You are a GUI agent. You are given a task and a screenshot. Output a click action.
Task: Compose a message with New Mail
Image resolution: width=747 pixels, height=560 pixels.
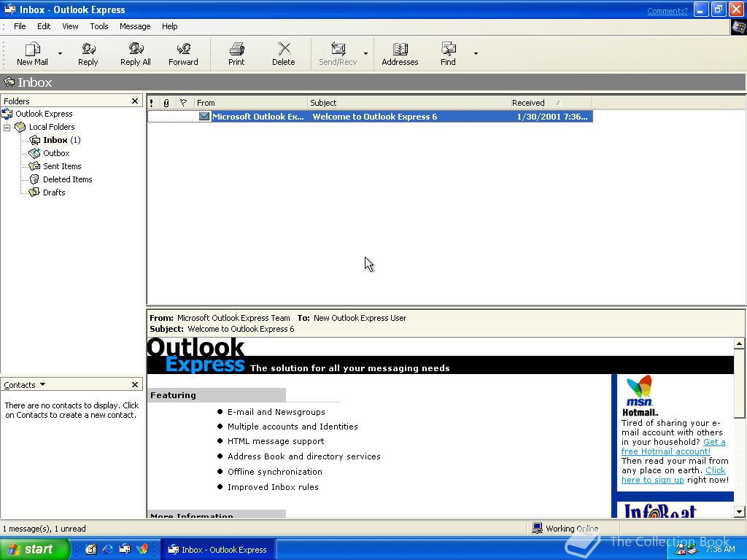click(32, 54)
